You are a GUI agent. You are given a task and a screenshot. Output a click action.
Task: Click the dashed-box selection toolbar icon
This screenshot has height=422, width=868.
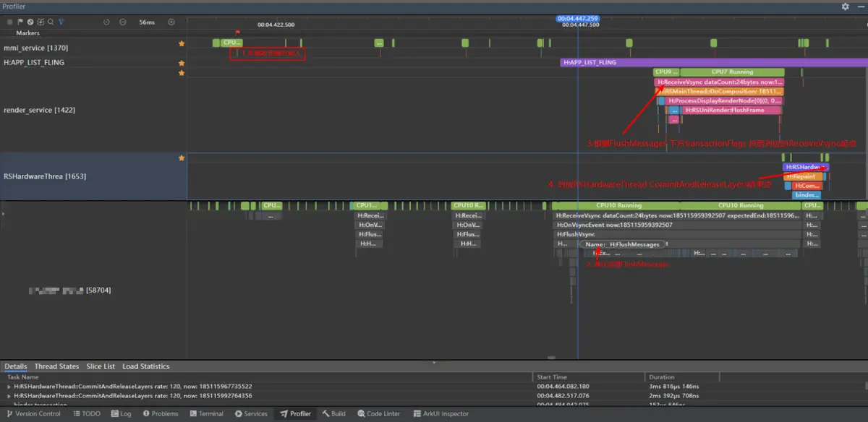tap(40, 22)
